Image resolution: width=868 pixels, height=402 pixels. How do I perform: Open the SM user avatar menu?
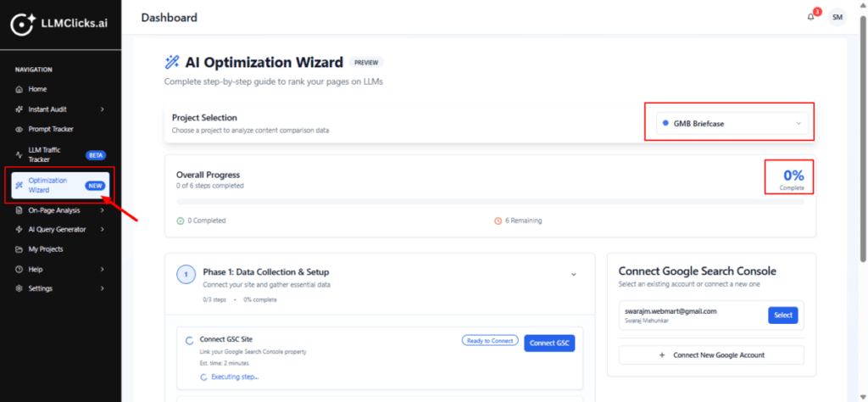pos(837,17)
